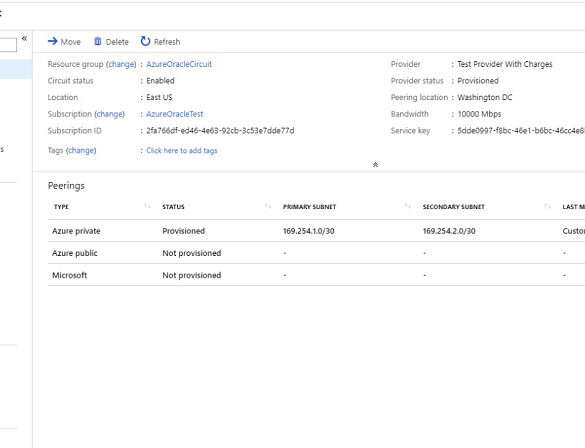Viewport: 585px width, 448px height.
Task: Open the AzureOracleTest subscription link
Action: pyautogui.click(x=175, y=114)
